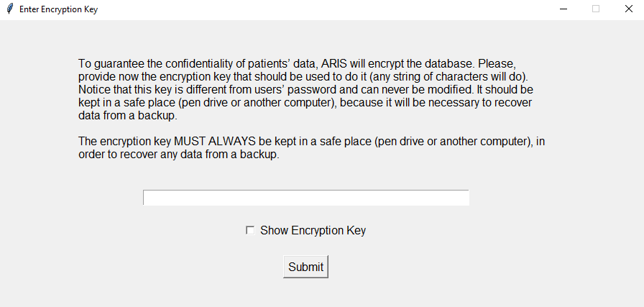The width and height of the screenshot is (644, 307).
Task: Tick the Show Encryption Key checkbox
Action: coord(249,230)
